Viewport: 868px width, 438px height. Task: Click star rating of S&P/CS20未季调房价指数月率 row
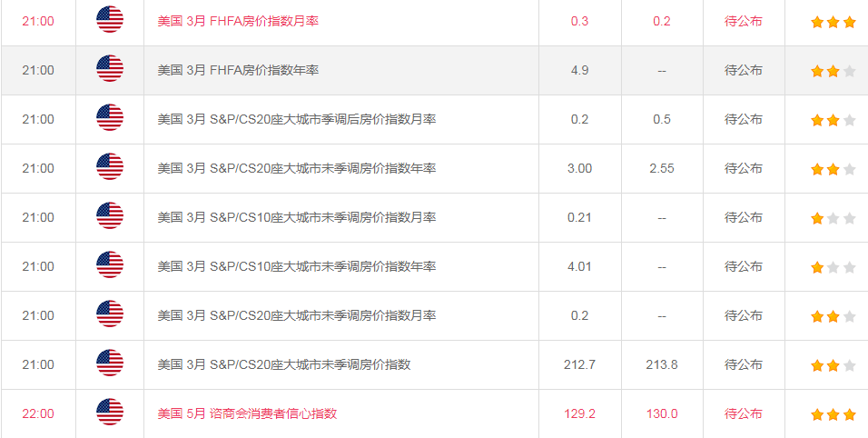pos(833,316)
